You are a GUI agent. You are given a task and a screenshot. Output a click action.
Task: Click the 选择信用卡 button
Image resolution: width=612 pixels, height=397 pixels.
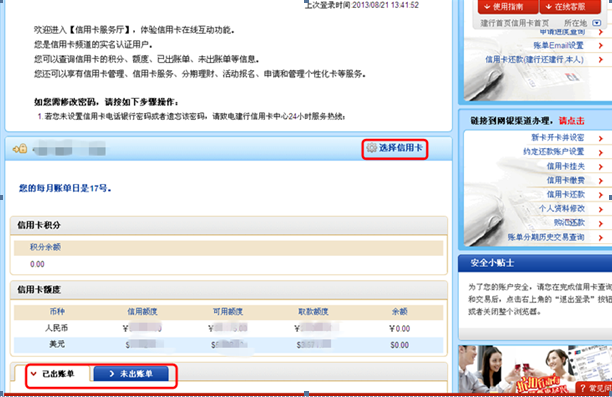click(395, 148)
